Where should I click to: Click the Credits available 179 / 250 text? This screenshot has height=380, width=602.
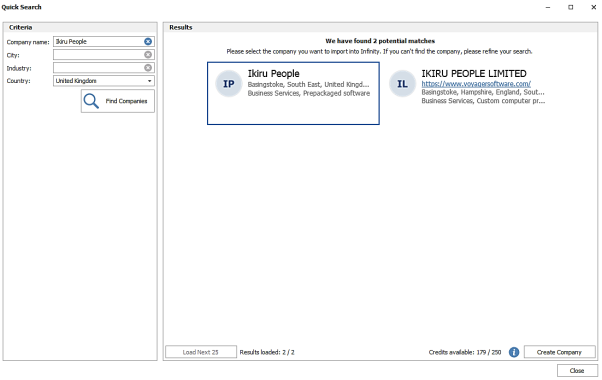coord(465,352)
